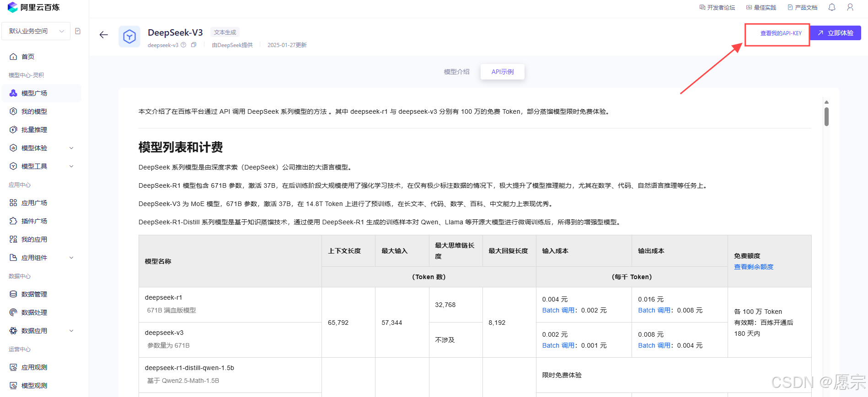Click Batch 调用 link beside 0.008 元
Viewport: 868px width, 397px height.
point(654,310)
